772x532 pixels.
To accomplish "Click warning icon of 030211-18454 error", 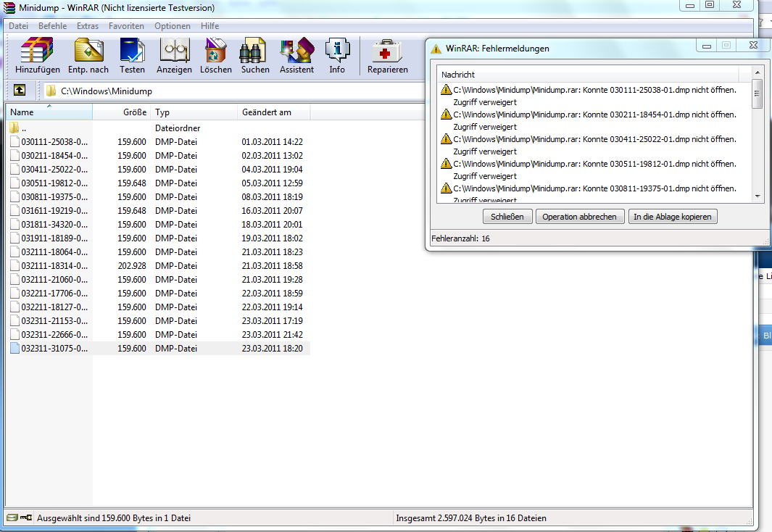I will coord(446,115).
